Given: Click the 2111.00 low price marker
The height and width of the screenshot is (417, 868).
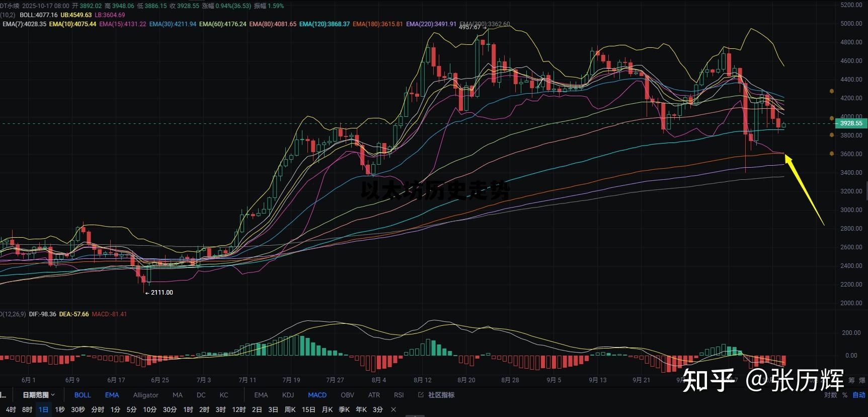Looking at the screenshot, I should (161, 292).
